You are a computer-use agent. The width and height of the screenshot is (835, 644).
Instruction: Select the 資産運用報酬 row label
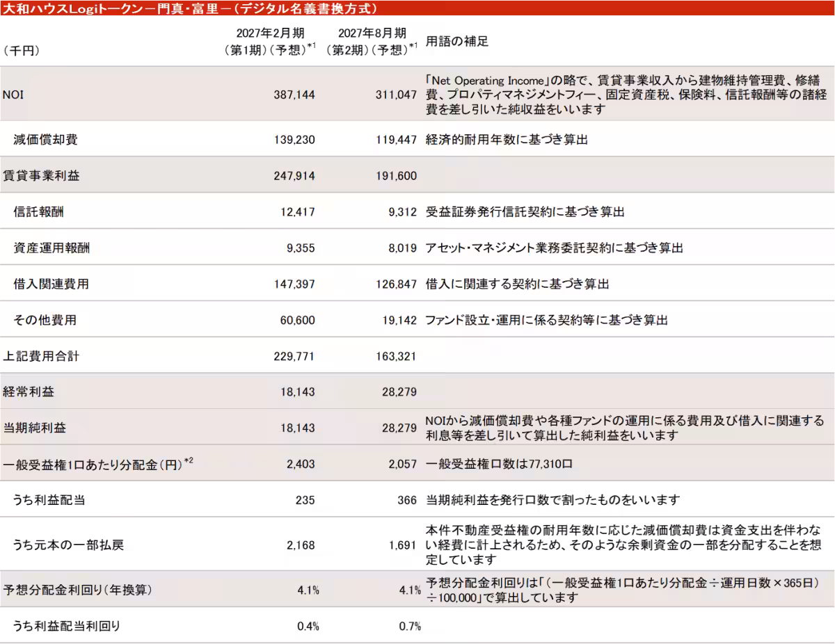(x=51, y=248)
